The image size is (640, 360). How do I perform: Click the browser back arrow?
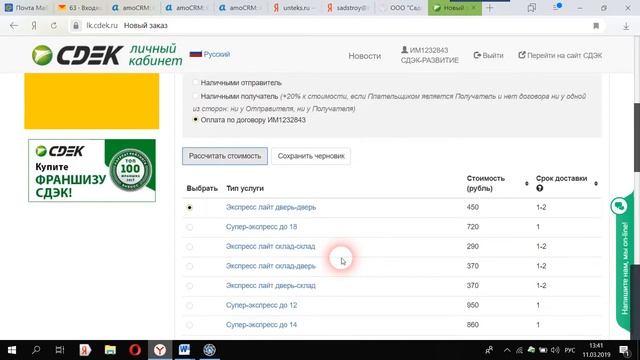click(x=14, y=26)
